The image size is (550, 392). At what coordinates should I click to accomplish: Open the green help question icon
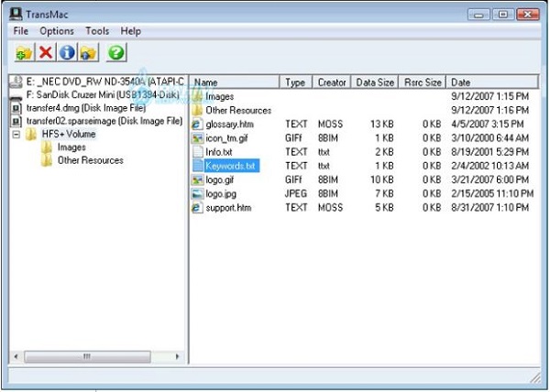116,53
